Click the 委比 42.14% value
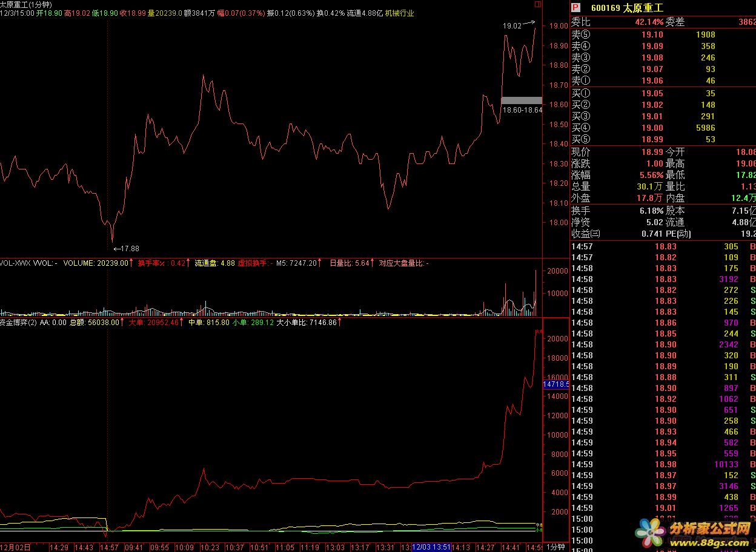This screenshot has width=756, height=552. (x=648, y=22)
